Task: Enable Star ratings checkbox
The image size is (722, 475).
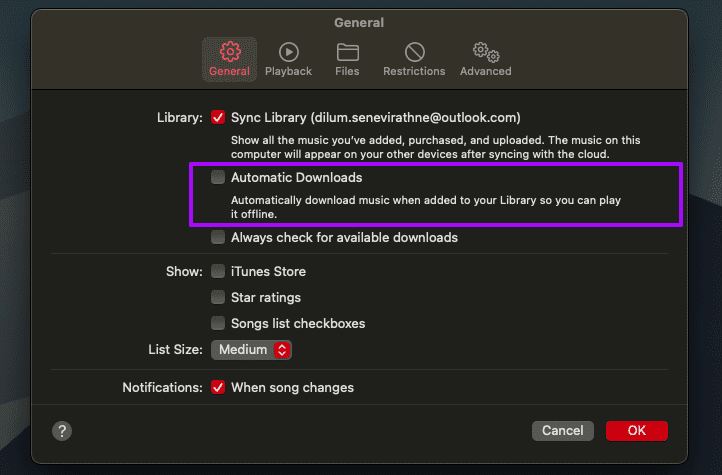Action: pyautogui.click(x=218, y=297)
